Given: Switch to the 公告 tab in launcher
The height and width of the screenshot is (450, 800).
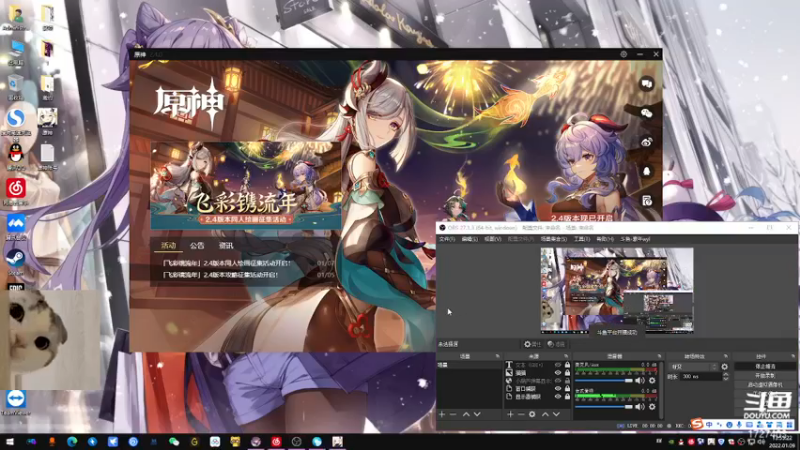Looking at the screenshot, I should click(197, 245).
